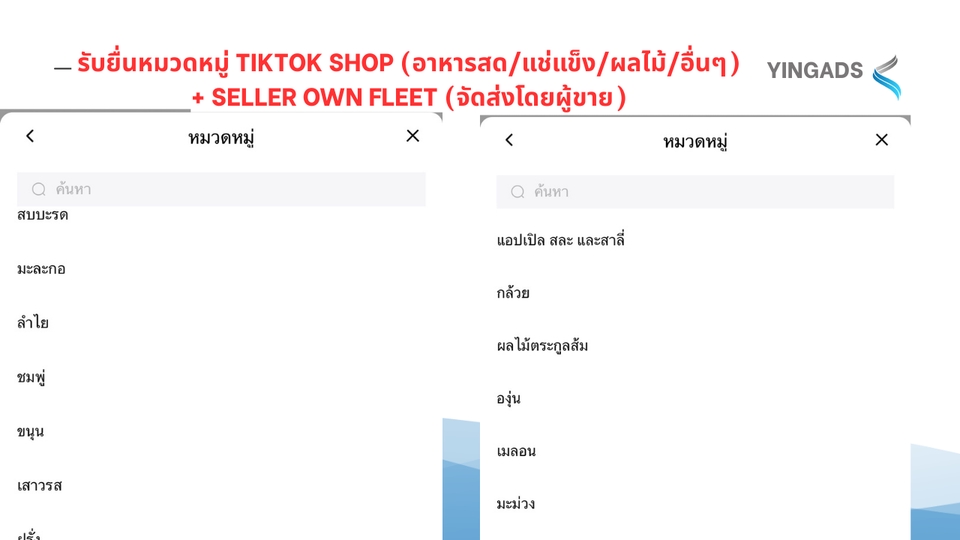The image size is (960, 540).
Task: Click the right panel search magnifier icon
Action: [x=518, y=192]
